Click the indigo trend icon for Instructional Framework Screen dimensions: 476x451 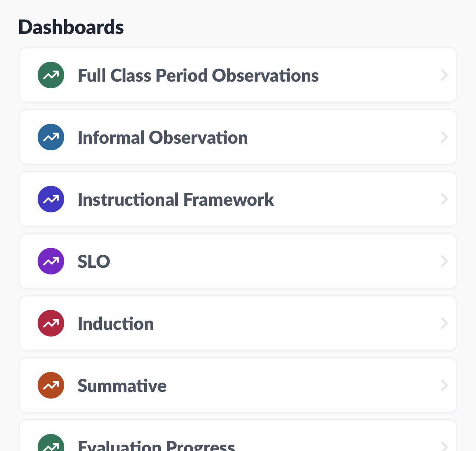[x=51, y=199]
